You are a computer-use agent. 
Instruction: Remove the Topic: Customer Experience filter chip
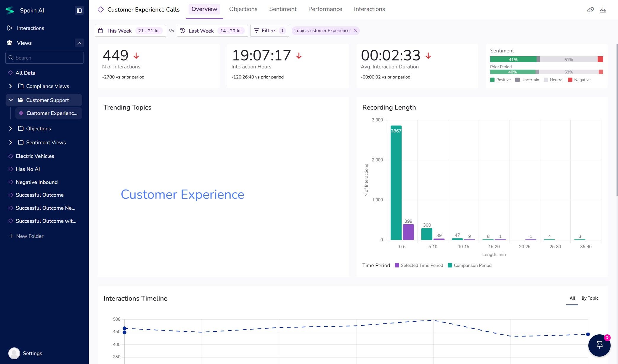click(355, 31)
